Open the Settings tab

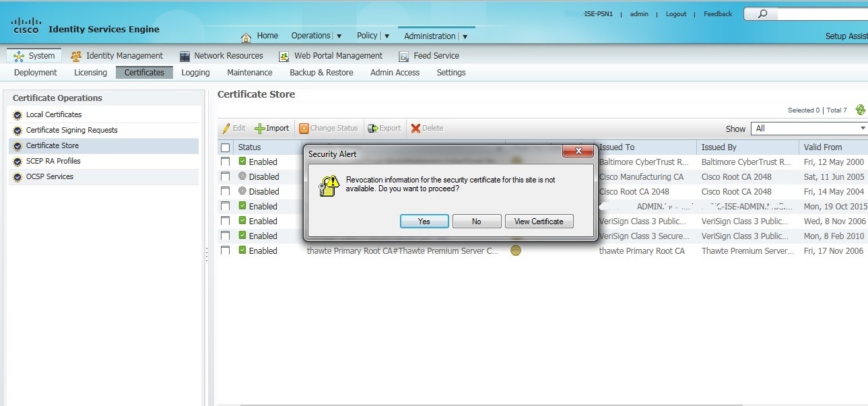(451, 73)
